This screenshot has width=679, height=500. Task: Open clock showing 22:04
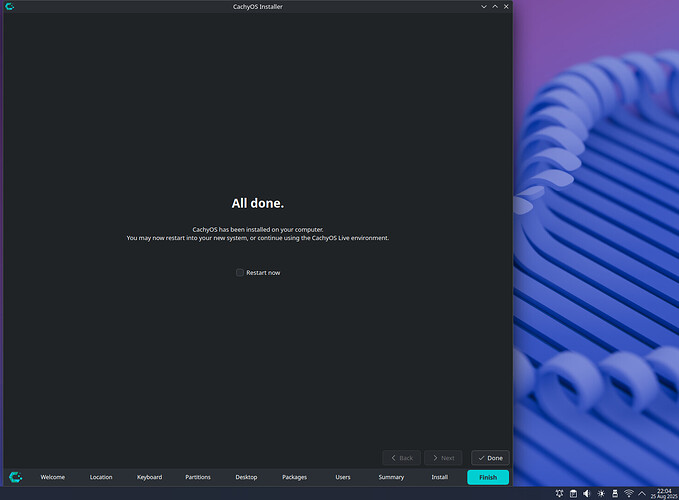point(664,494)
